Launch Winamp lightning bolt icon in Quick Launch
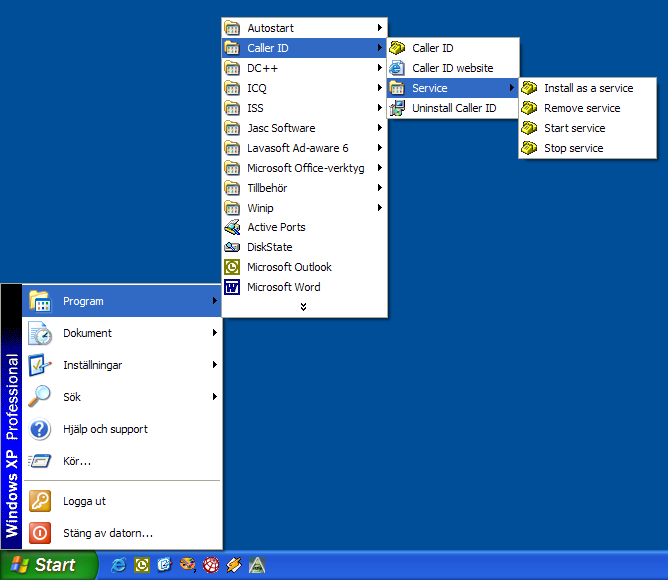Screen dimensions: 668x580 (234, 566)
